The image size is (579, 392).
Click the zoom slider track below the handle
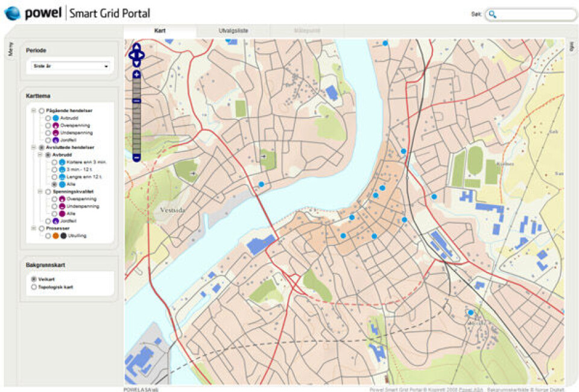point(137,128)
